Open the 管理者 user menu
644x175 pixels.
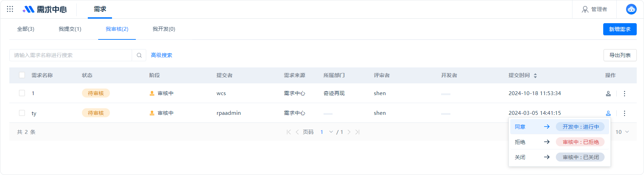[x=595, y=9]
